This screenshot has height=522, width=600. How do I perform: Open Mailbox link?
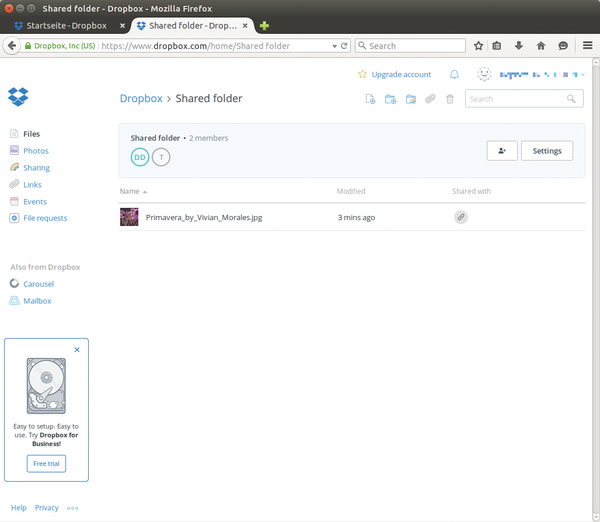coord(38,301)
